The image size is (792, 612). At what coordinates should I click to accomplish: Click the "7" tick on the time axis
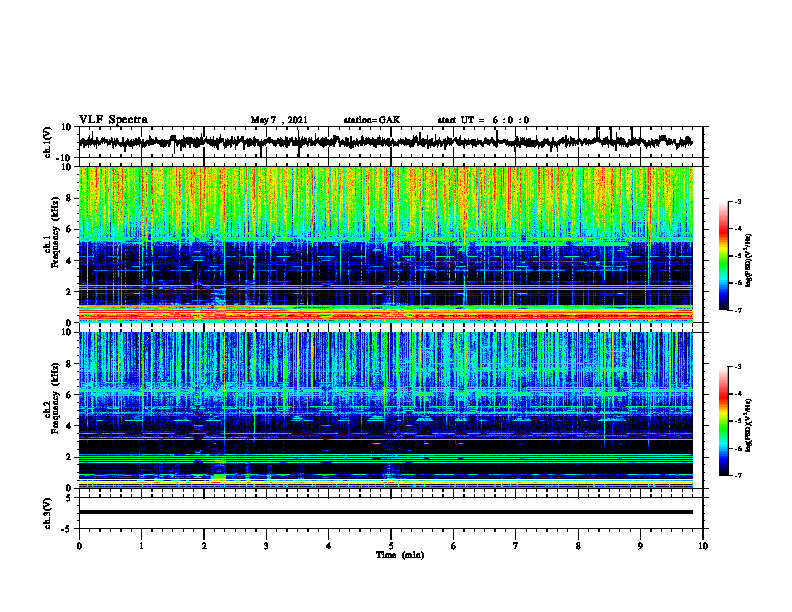tap(516, 546)
